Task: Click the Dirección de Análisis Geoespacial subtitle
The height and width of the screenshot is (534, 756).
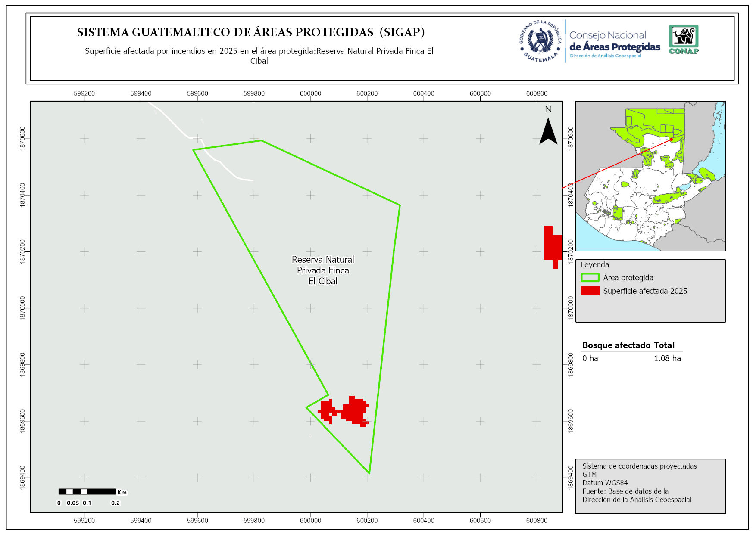Action: click(x=605, y=56)
